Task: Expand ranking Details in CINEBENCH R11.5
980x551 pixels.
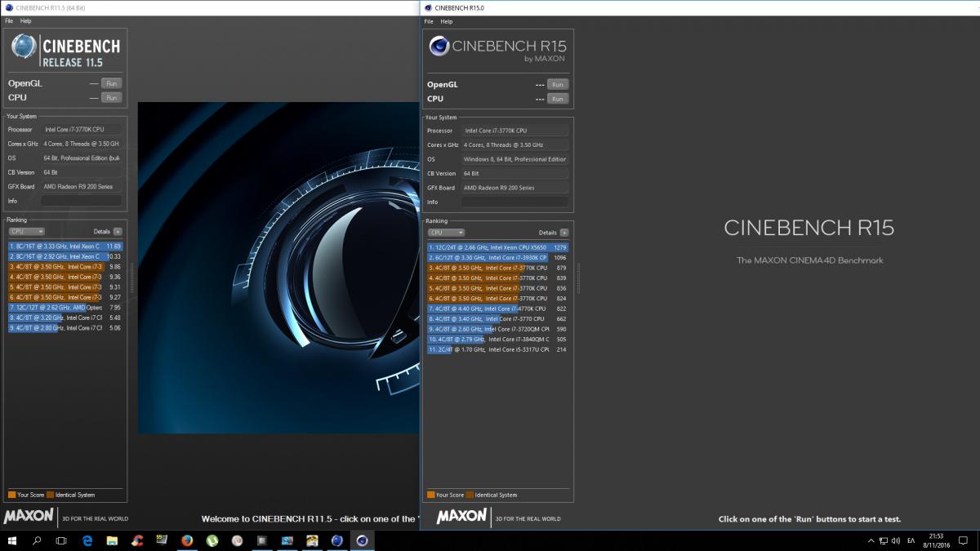Action: click(x=118, y=232)
